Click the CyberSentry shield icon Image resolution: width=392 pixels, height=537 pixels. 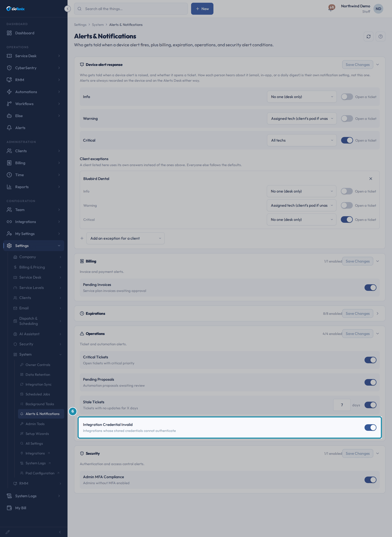tap(9, 68)
